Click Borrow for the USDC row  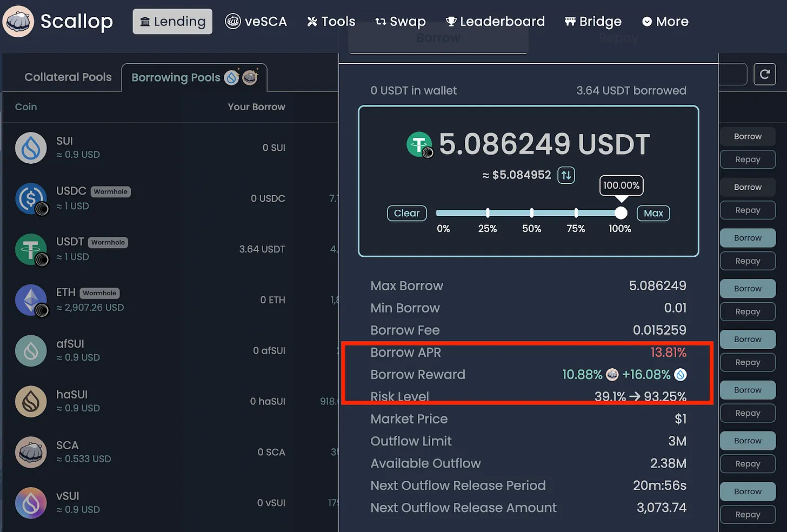pos(748,187)
